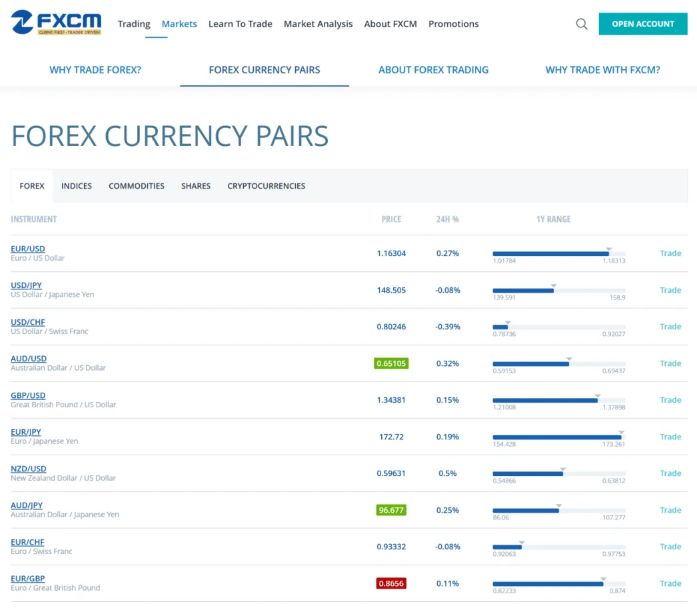Click the red 0.8656 price badge
Viewport: 697px width, 616px height.
pos(391,583)
